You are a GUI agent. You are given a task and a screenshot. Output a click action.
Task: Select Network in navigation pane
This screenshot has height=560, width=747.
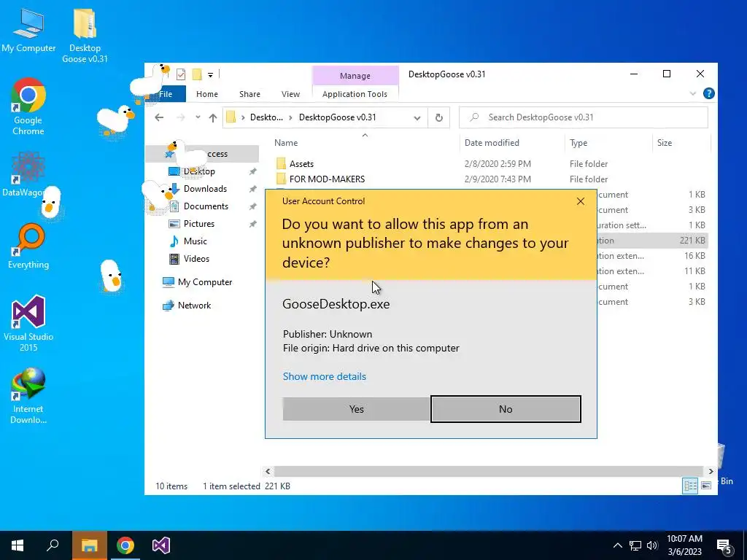pyautogui.click(x=194, y=306)
